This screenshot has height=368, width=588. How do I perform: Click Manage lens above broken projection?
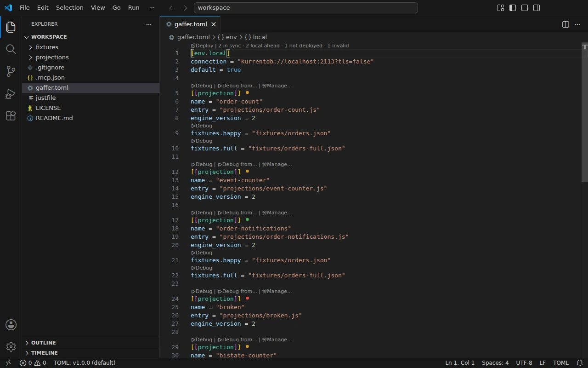[x=277, y=291]
